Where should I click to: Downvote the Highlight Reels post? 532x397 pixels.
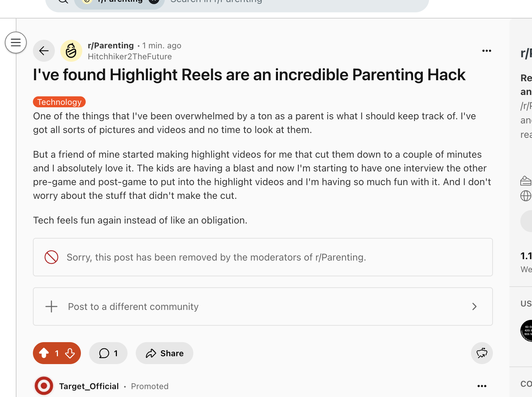click(x=70, y=353)
